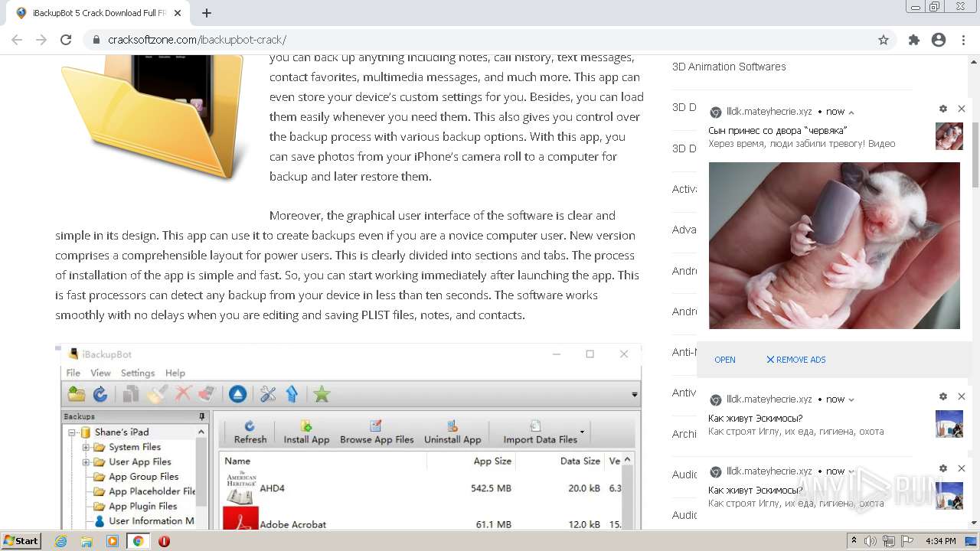Click Install App button
This screenshot has width=980, height=551.
306,432
